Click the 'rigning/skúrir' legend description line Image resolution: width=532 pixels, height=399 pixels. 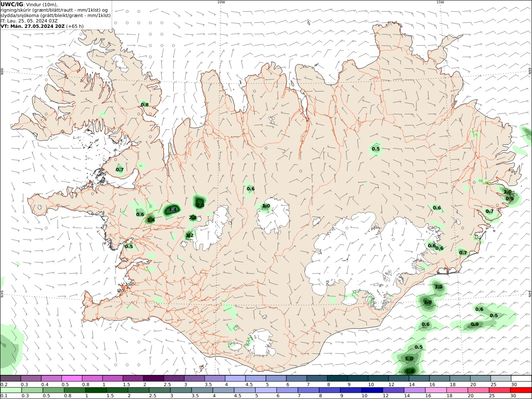(x=54, y=10)
